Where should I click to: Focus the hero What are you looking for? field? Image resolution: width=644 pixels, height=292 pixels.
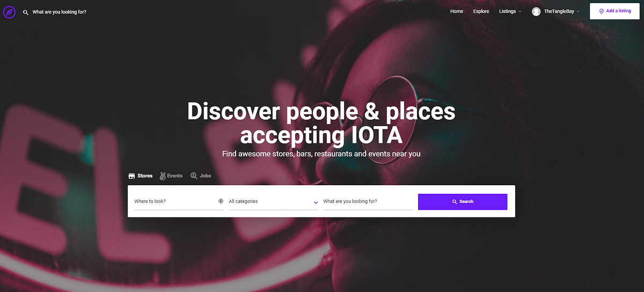tap(368, 201)
